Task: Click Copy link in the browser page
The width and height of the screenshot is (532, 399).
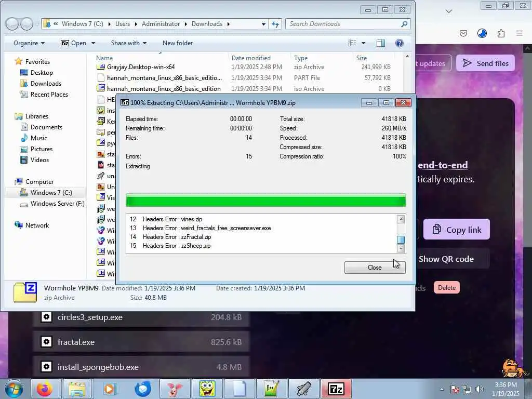Action: coord(456,230)
